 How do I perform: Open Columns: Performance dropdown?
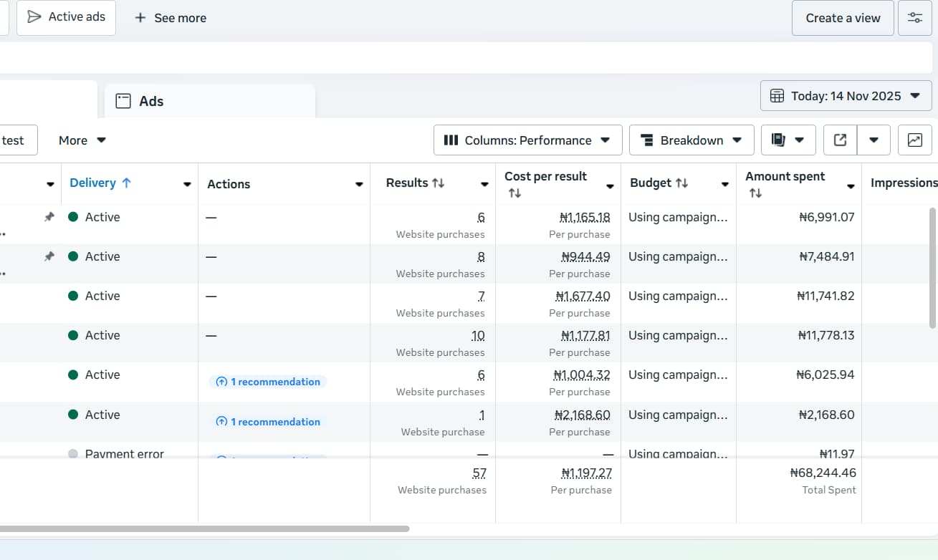coord(527,140)
